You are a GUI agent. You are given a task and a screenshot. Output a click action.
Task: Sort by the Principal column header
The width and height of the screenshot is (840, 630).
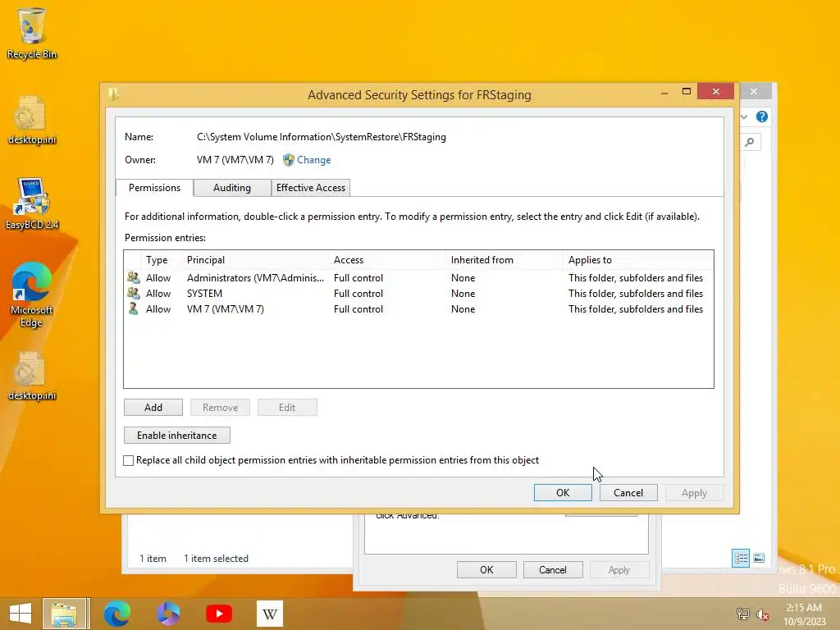(256, 260)
